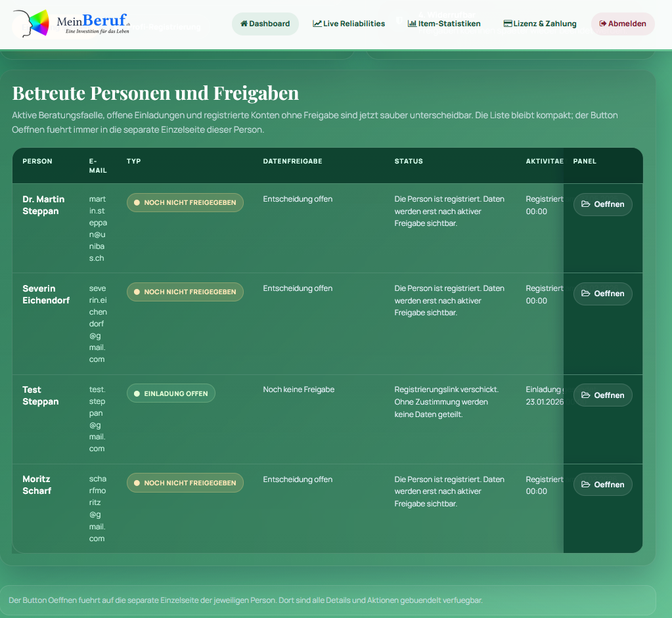Open Severin Eichendorf's detail page

[602, 294]
